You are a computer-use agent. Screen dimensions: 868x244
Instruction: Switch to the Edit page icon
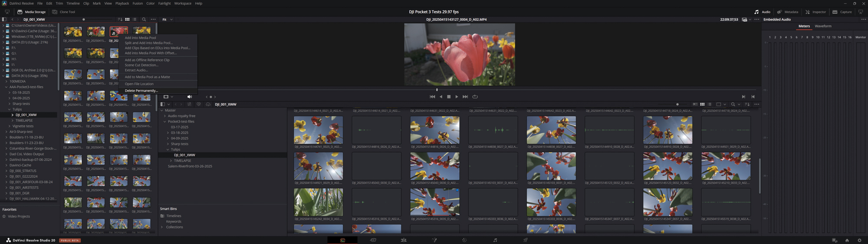[404, 240]
